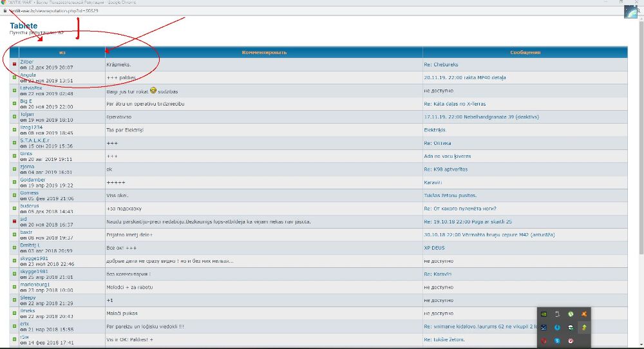This screenshot has height=349, width=644.
Task: Click the white-and-green shield tray icon
Action: coord(571,327)
